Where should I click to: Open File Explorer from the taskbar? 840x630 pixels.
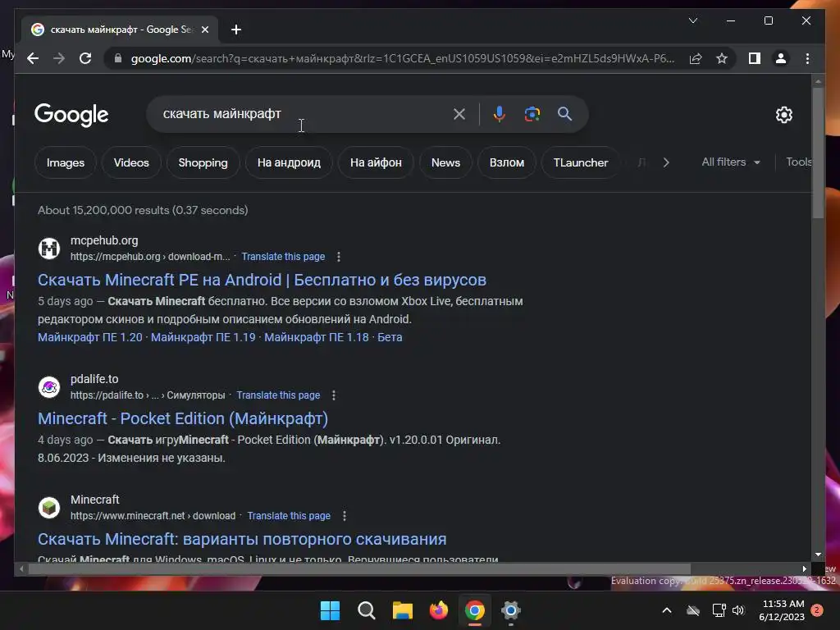point(402,610)
